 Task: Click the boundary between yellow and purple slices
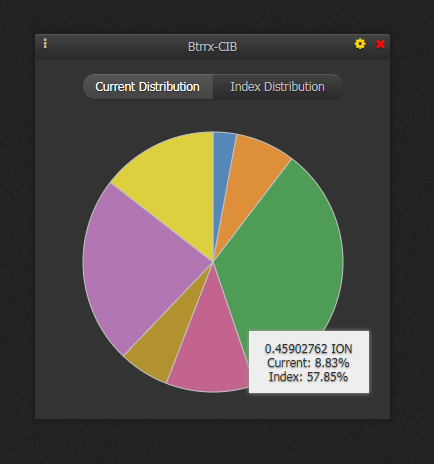tap(162, 222)
